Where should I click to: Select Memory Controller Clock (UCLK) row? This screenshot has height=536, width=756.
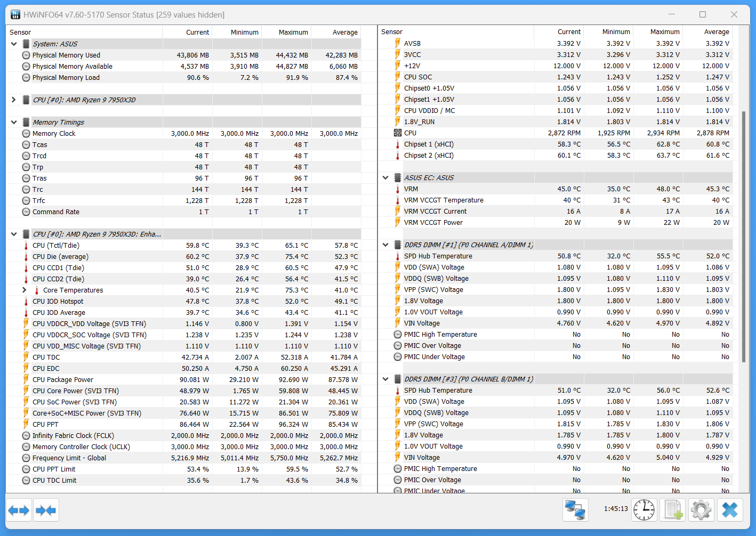pyautogui.click(x=184, y=447)
